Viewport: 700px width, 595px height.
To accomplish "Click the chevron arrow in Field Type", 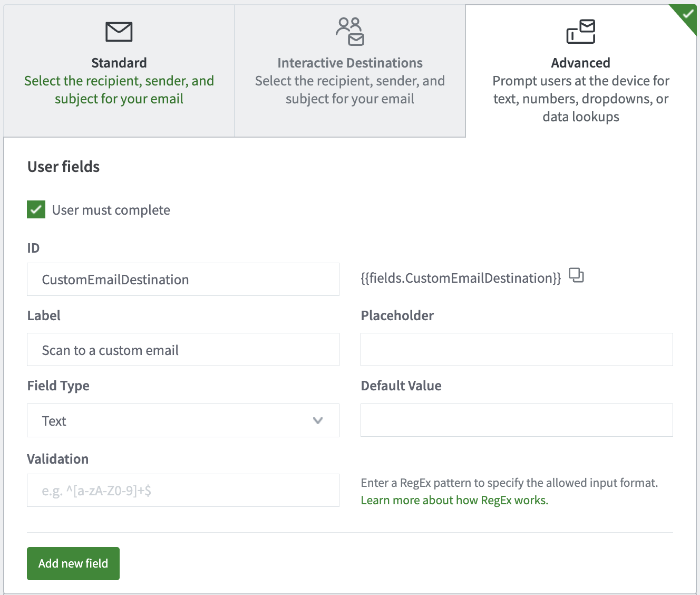I will coord(318,420).
